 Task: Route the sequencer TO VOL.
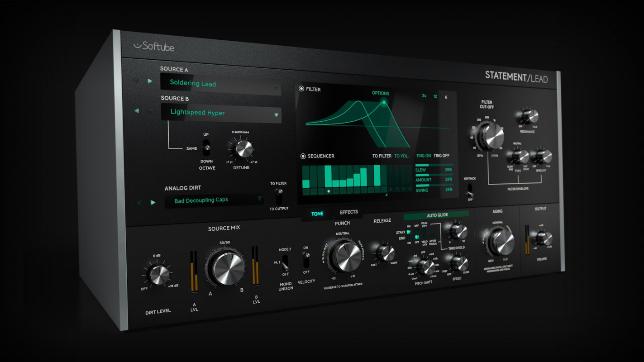[x=402, y=155]
